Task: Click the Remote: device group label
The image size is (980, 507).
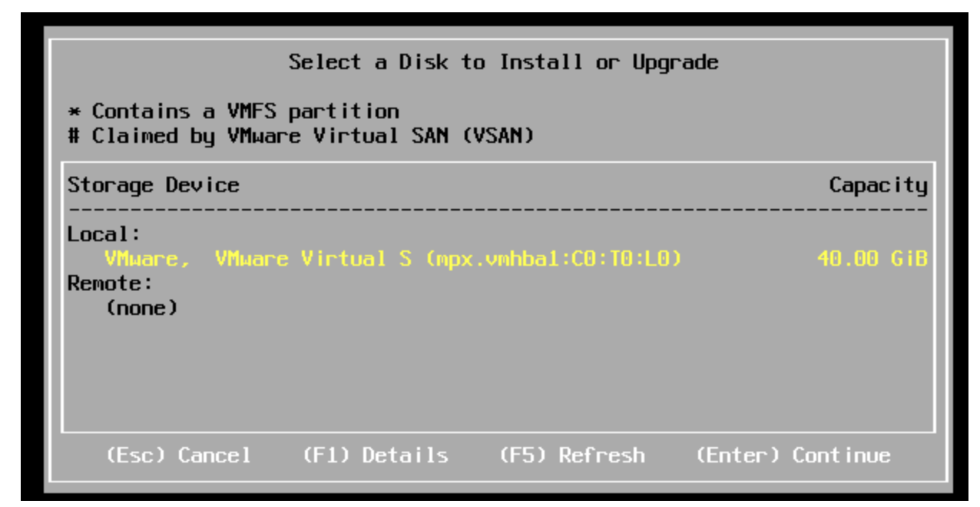Action: pos(111,283)
